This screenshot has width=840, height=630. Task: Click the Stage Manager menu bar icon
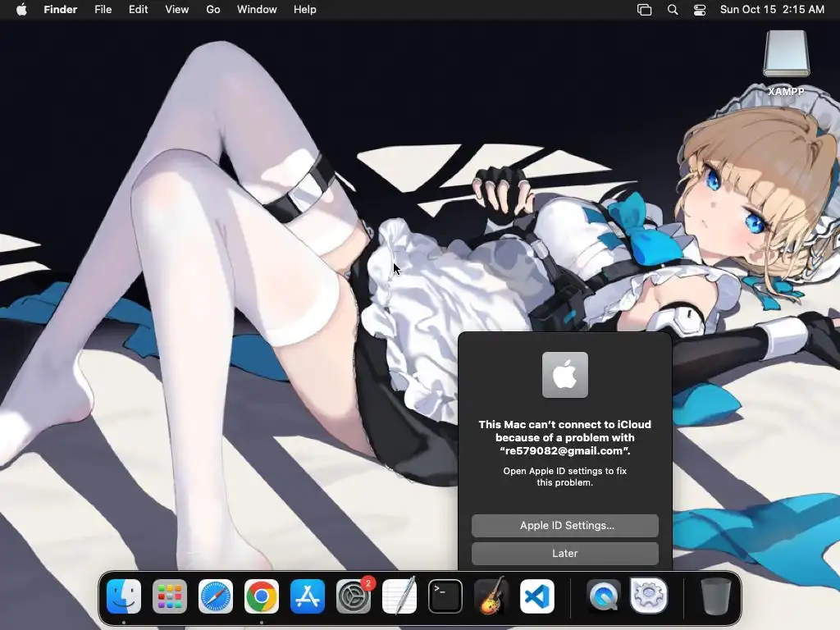(645, 10)
